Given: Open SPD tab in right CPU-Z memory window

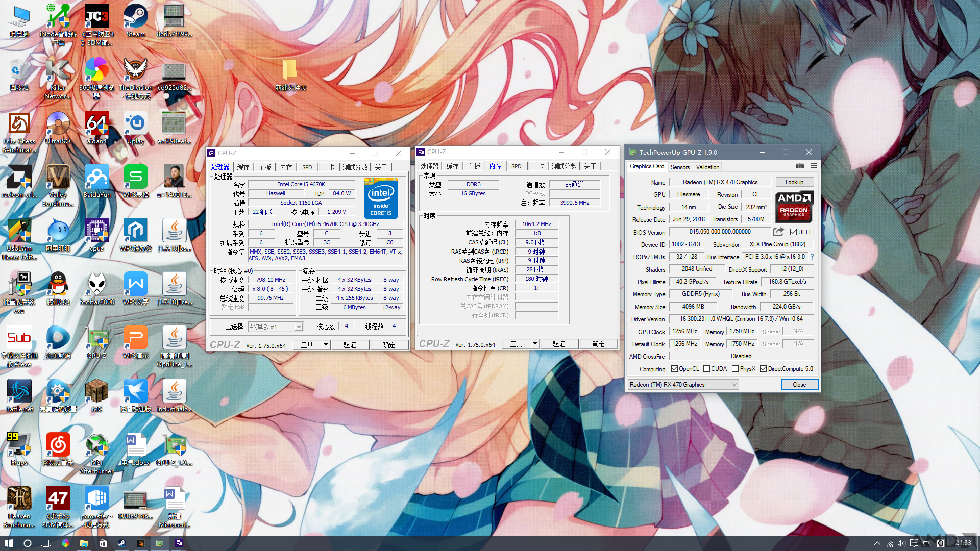Looking at the screenshot, I should [x=517, y=166].
